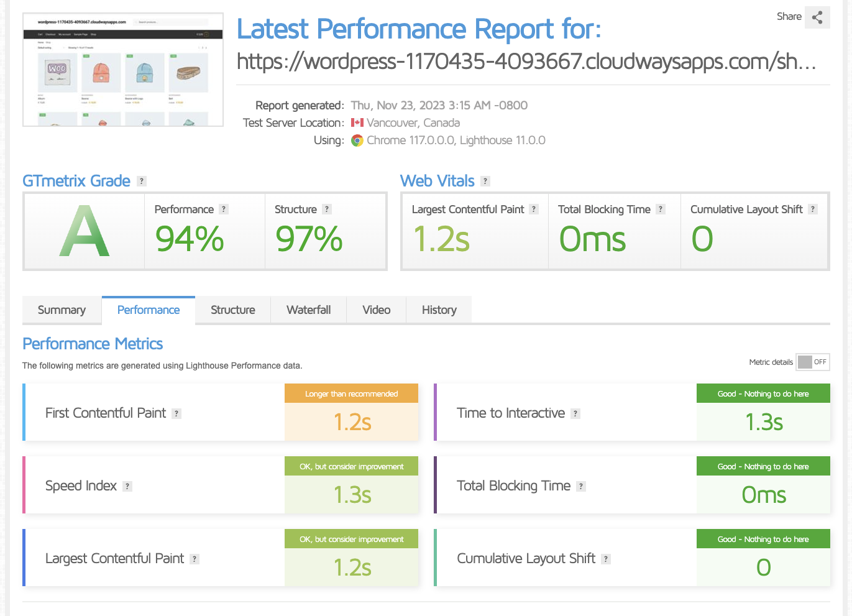852x616 pixels.
Task: Click the GTmetrix Grade heading
Action: [x=76, y=181]
